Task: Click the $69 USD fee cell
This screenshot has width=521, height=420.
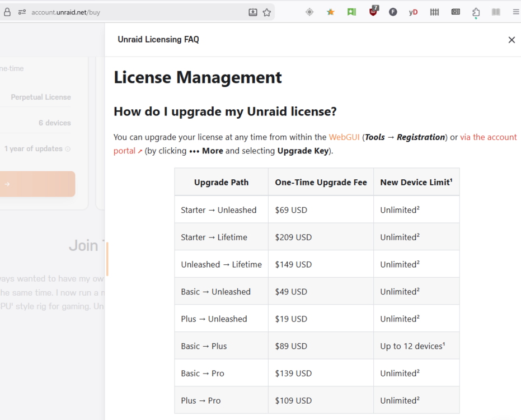Action: 321,210
